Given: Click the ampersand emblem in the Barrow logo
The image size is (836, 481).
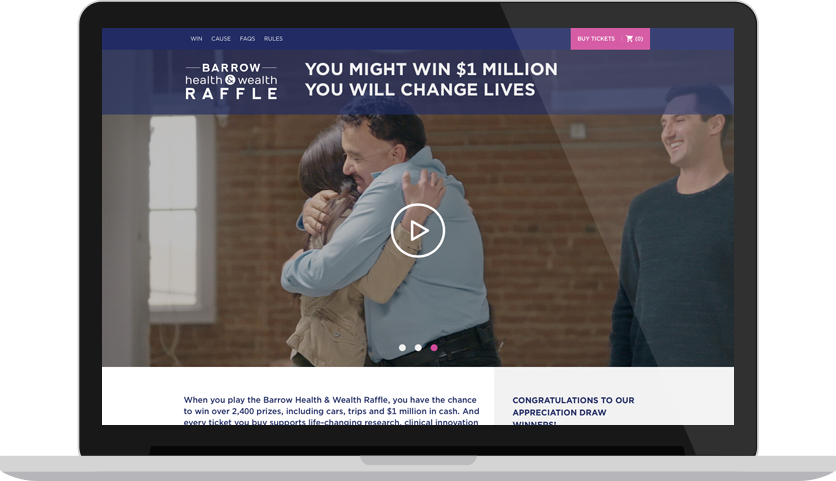Looking at the screenshot, I should click(x=230, y=80).
